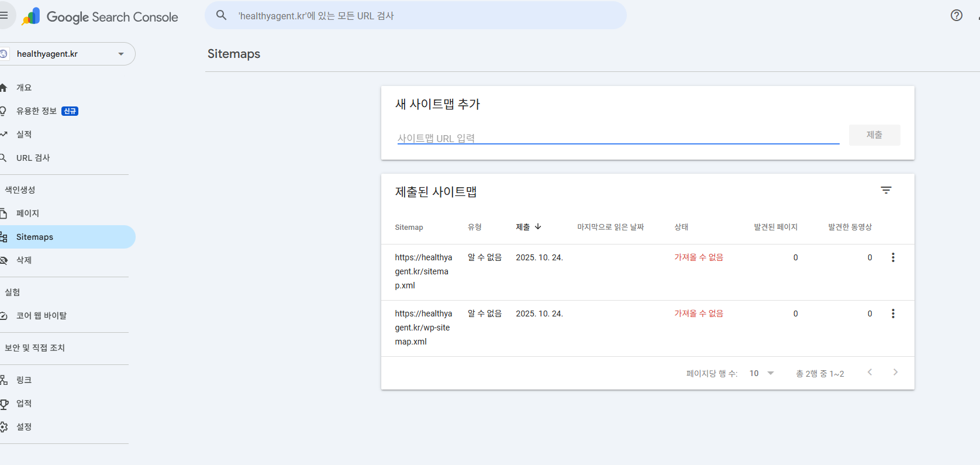Collapse the 색인생성 section header
The height and width of the screenshot is (465, 980).
[x=20, y=190]
